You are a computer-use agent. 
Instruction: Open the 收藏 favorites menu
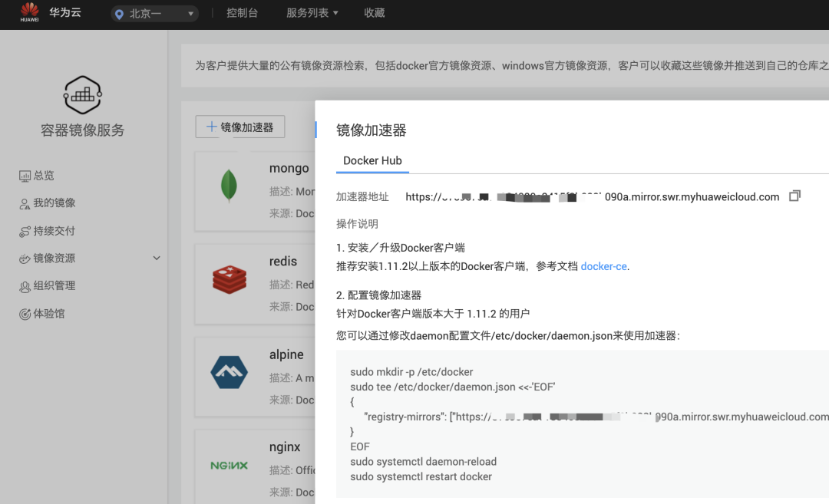[375, 13]
